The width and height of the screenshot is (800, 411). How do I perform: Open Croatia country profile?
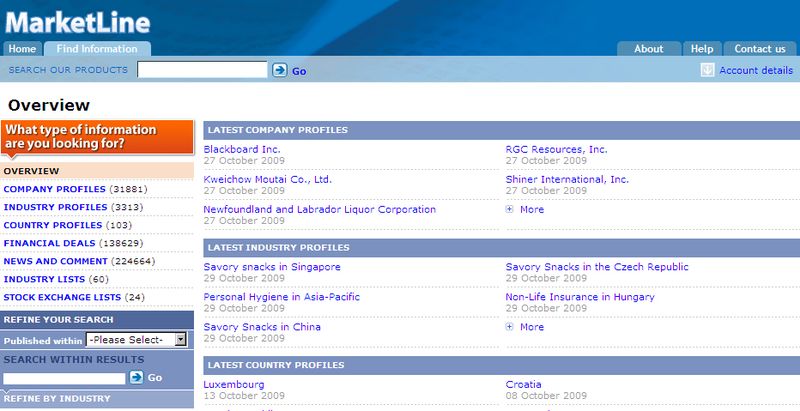point(523,384)
